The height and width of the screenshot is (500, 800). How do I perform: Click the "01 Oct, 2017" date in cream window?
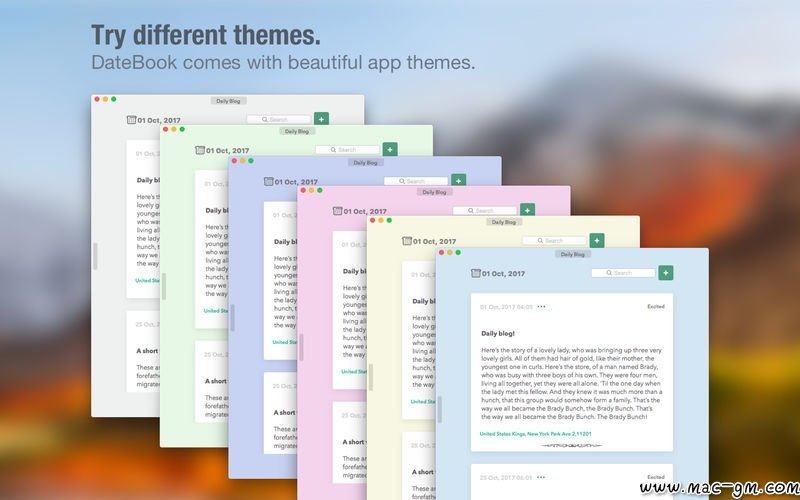coord(435,241)
